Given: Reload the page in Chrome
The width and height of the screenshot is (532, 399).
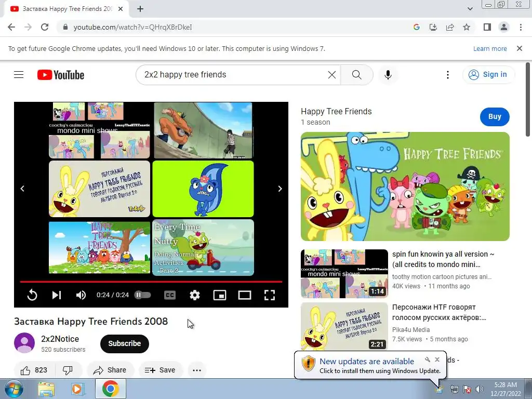Looking at the screenshot, I should (45, 27).
